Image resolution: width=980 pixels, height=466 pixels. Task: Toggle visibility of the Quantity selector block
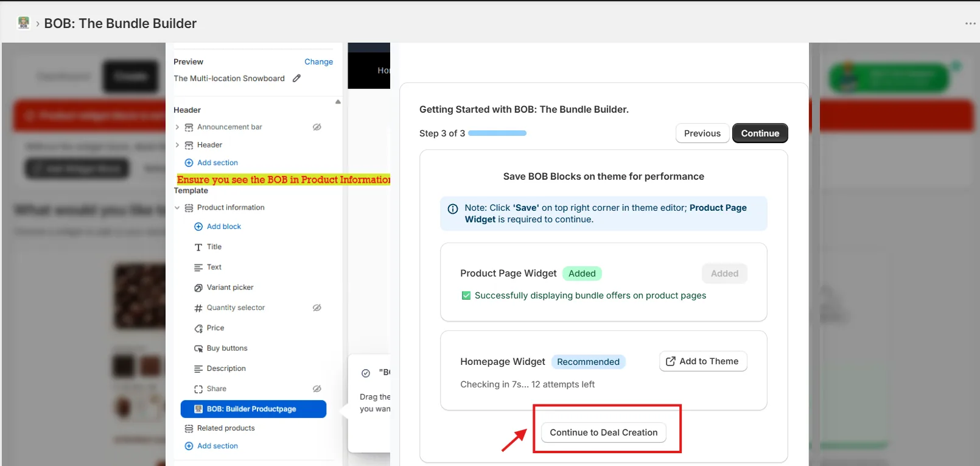(x=317, y=308)
